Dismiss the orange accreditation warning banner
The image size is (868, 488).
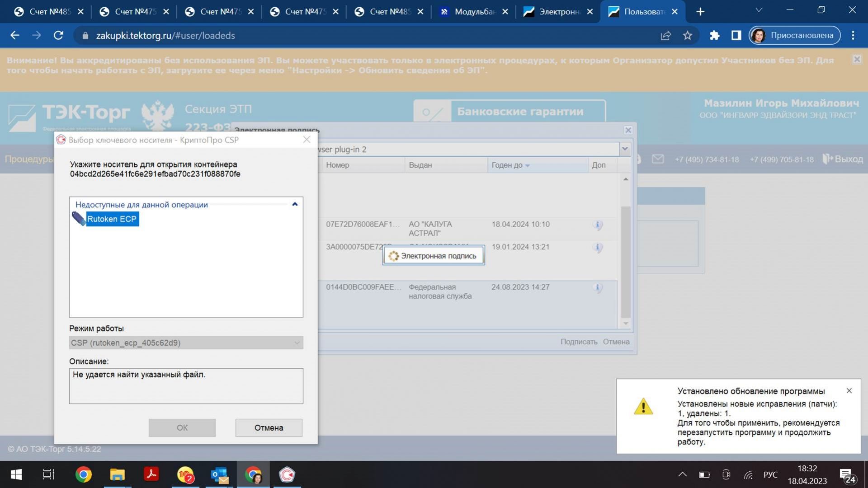coord(856,59)
